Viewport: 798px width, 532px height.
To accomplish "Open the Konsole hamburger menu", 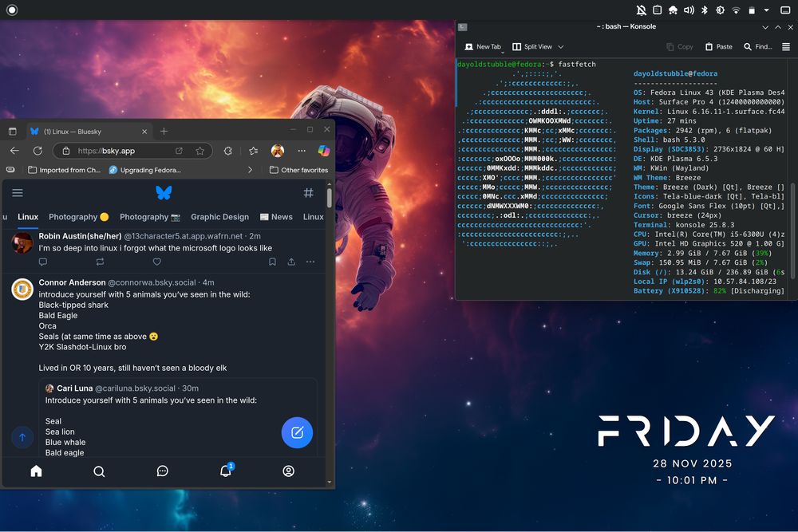I will [x=786, y=47].
